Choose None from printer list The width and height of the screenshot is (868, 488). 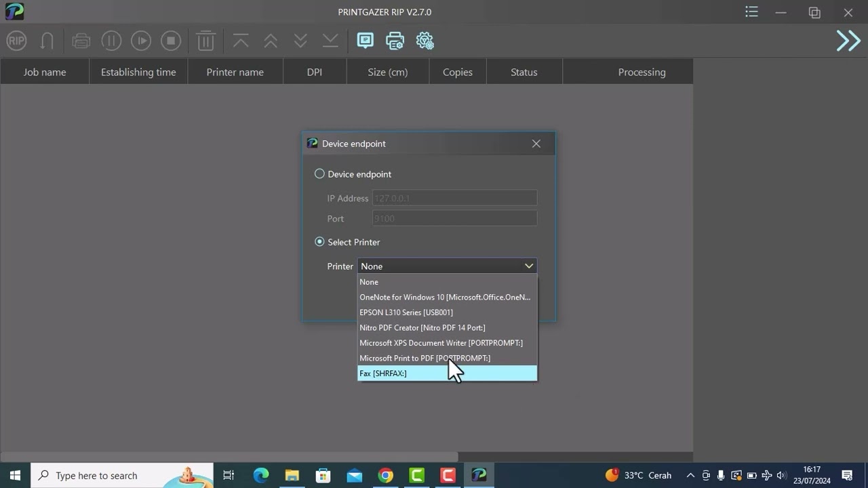point(448,282)
